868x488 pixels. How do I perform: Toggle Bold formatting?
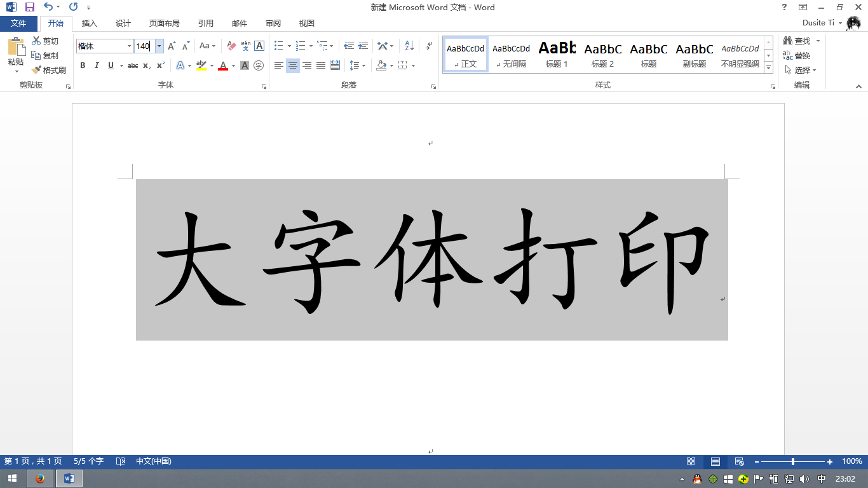coord(83,65)
